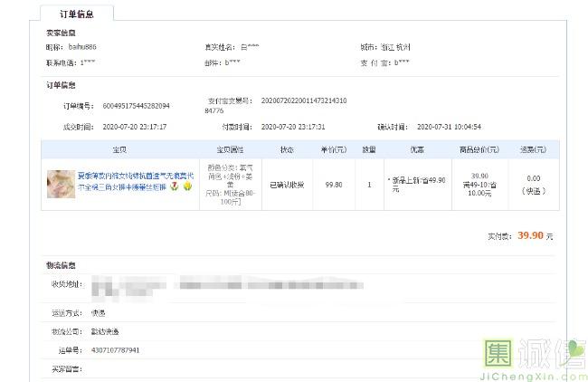The image size is (588, 382).
Task: Click the 优惠 column header
Action: pyautogui.click(x=417, y=149)
